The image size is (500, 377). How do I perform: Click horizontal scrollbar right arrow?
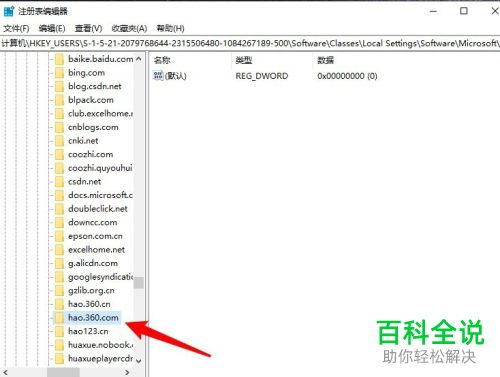pos(127,372)
